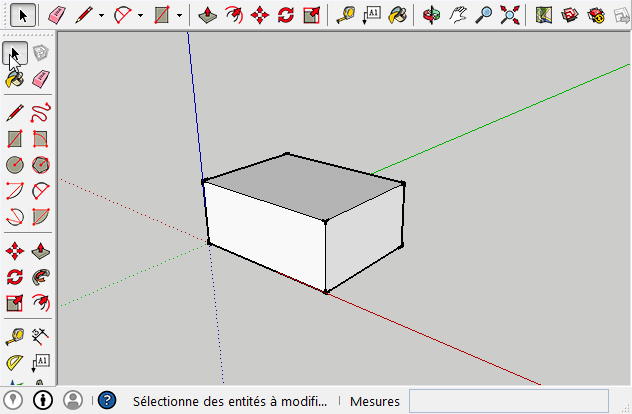632x414 pixels.
Task: Select the Freehand drawing tool
Action: point(41,112)
